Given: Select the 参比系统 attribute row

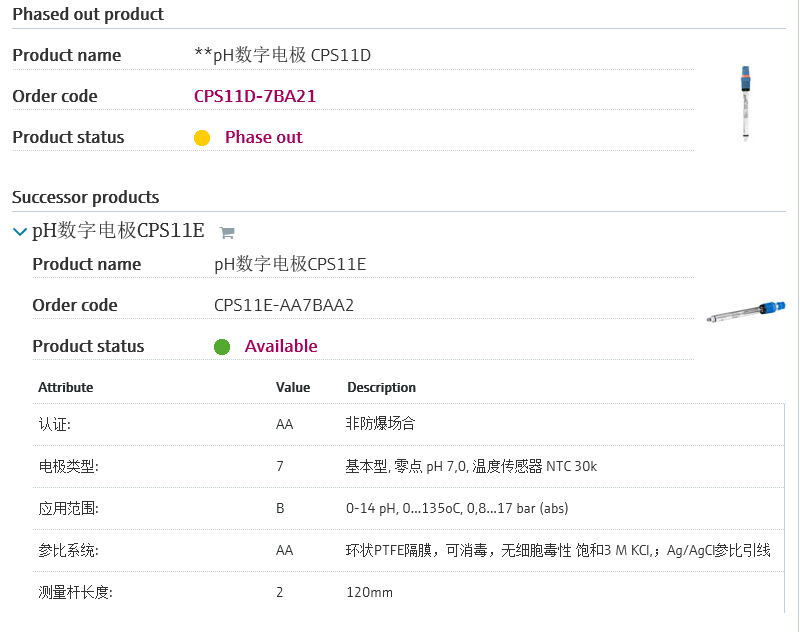Looking at the screenshot, I should click(x=408, y=550).
